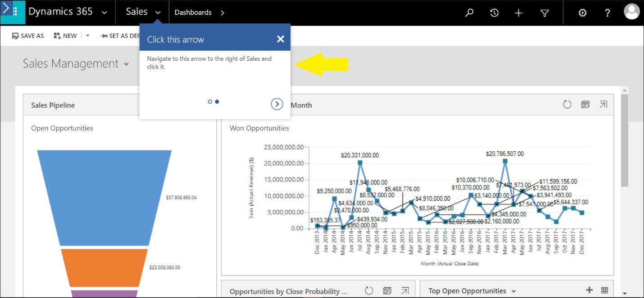Click the arrow right of Sales
The image size is (644, 298).
[x=158, y=13]
